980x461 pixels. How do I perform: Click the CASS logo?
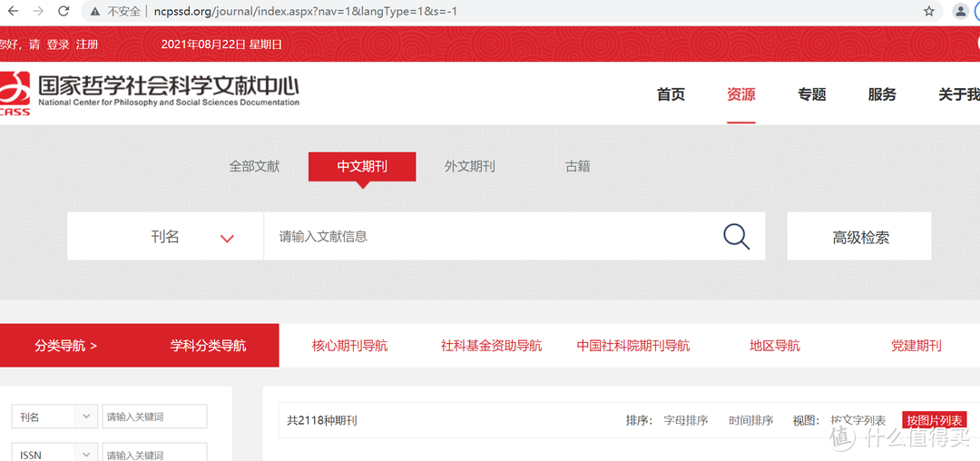click(x=15, y=93)
